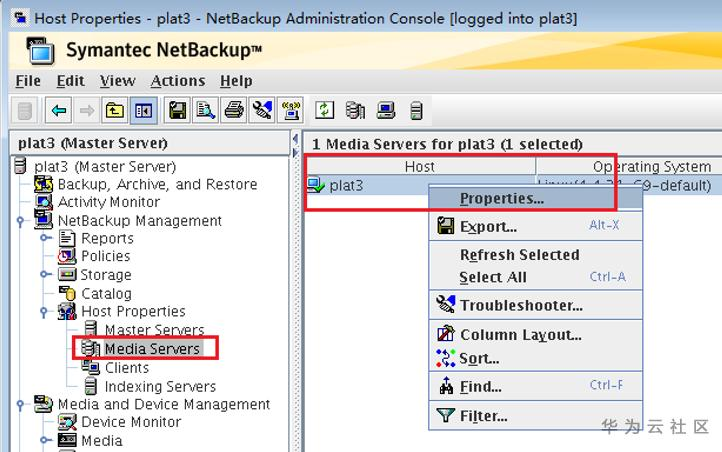Image resolution: width=722 pixels, height=452 pixels.
Task: Choose Select All in context menu
Action: point(536,277)
